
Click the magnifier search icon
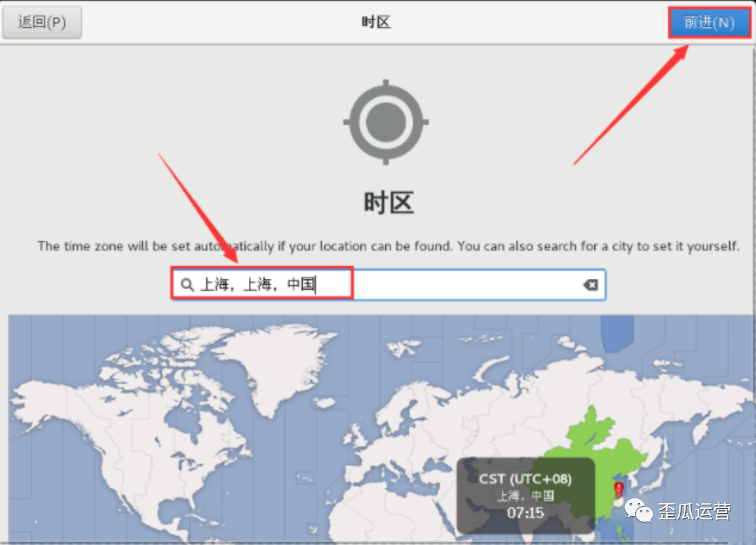pos(187,285)
